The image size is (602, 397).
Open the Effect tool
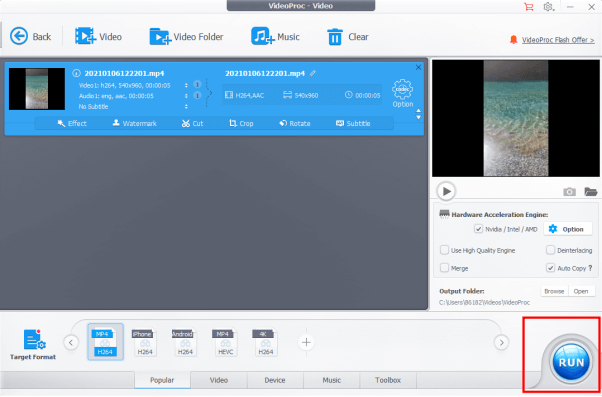[x=72, y=123]
